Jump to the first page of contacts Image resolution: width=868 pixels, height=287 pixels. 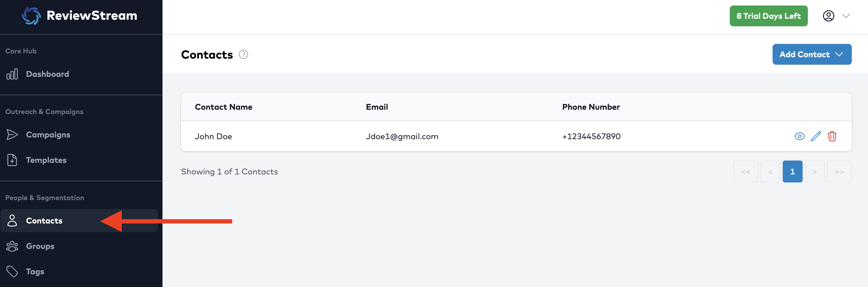pos(745,172)
